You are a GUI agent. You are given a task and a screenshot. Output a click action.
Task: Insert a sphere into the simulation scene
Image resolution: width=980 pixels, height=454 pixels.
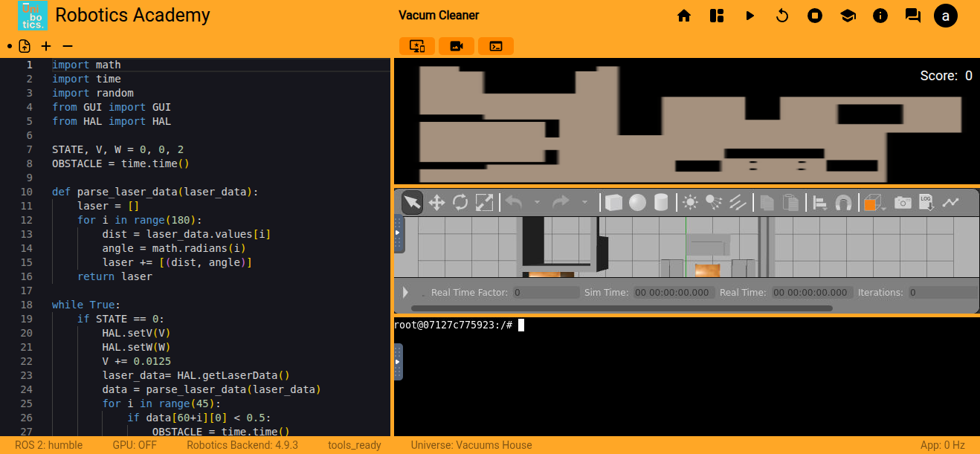click(637, 201)
